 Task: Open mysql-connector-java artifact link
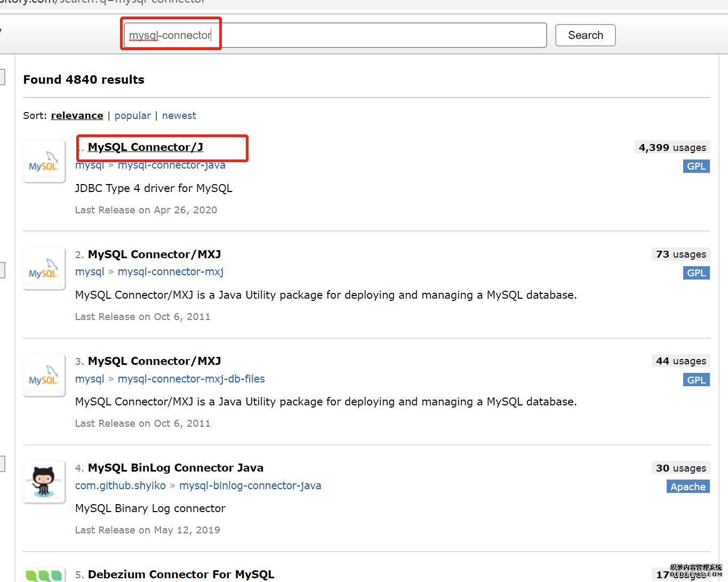[171, 165]
